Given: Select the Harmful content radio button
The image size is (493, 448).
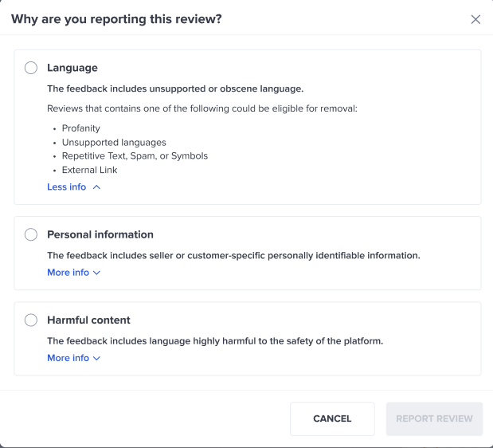Looking at the screenshot, I should (x=31, y=320).
